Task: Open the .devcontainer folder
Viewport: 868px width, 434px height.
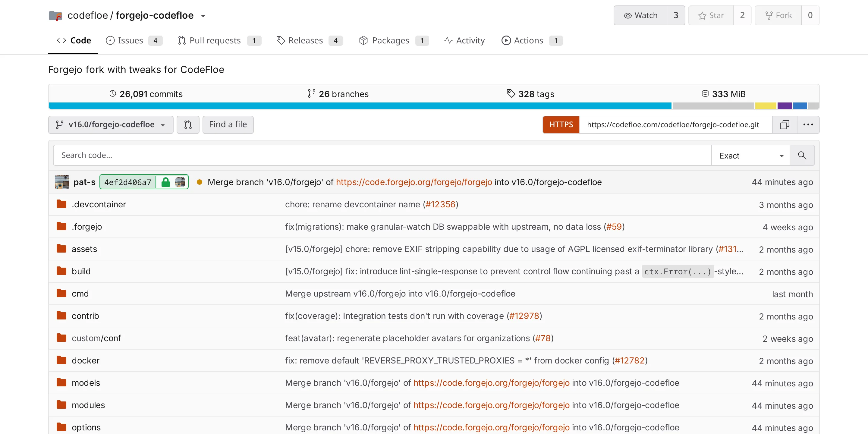Action: click(x=99, y=205)
